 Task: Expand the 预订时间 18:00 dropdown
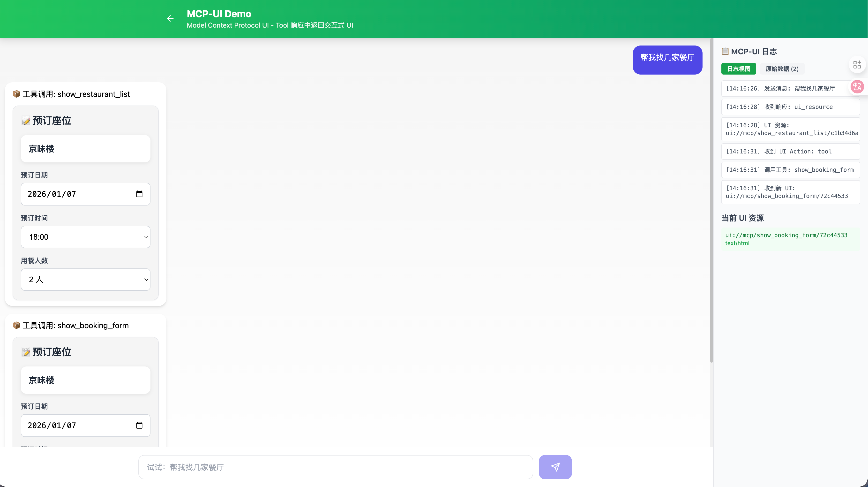(x=86, y=237)
